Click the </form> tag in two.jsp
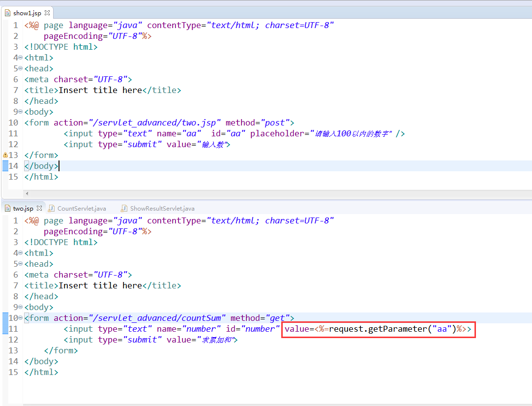 click(x=61, y=350)
